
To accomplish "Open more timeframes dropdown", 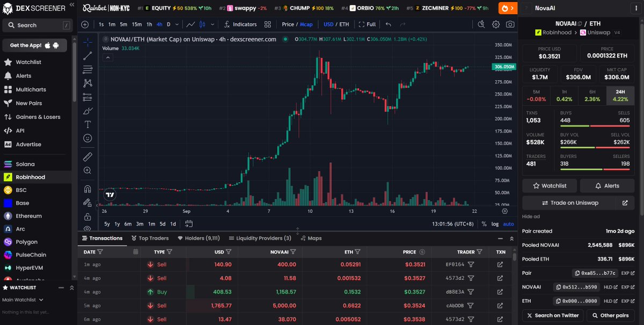I will [x=177, y=24].
